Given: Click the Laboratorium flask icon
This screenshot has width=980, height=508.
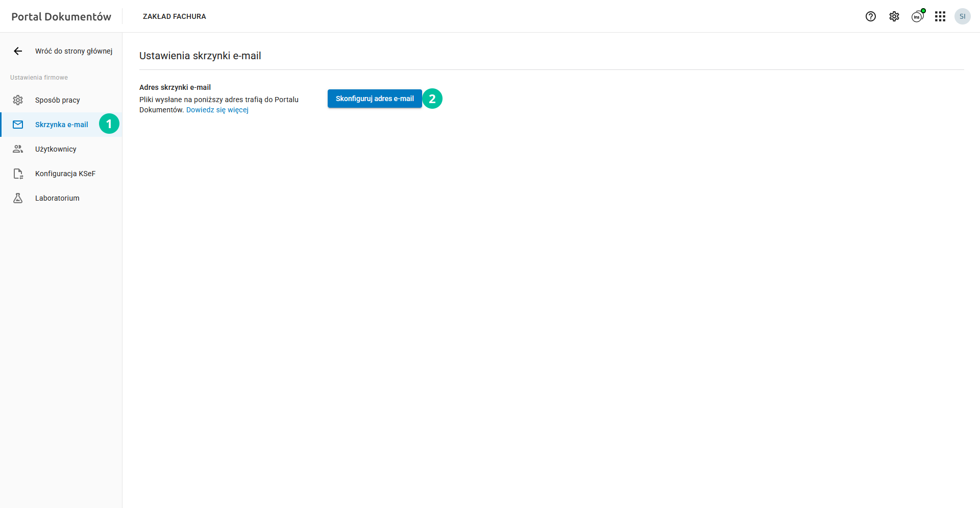Looking at the screenshot, I should (x=18, y=198).
